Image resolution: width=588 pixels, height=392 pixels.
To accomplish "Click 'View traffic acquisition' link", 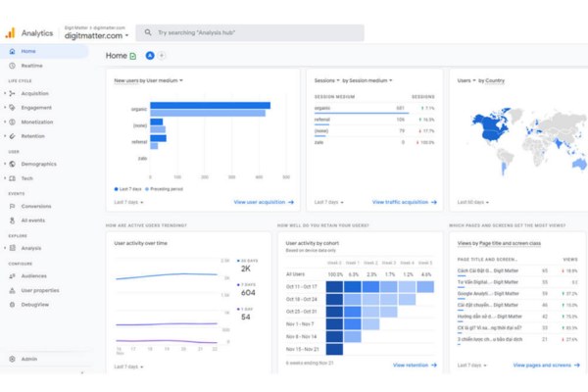I will click(x=404, y=202).
